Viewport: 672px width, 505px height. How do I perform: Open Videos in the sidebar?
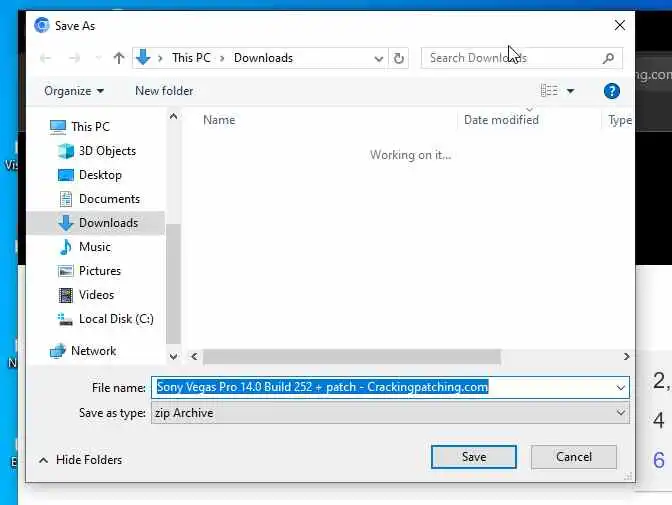coord(96,295)
